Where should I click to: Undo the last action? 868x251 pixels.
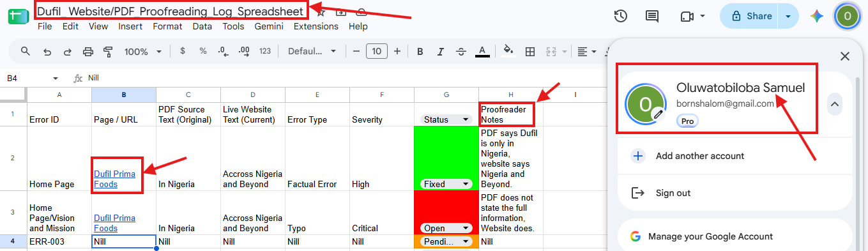(x=47, y=51)
